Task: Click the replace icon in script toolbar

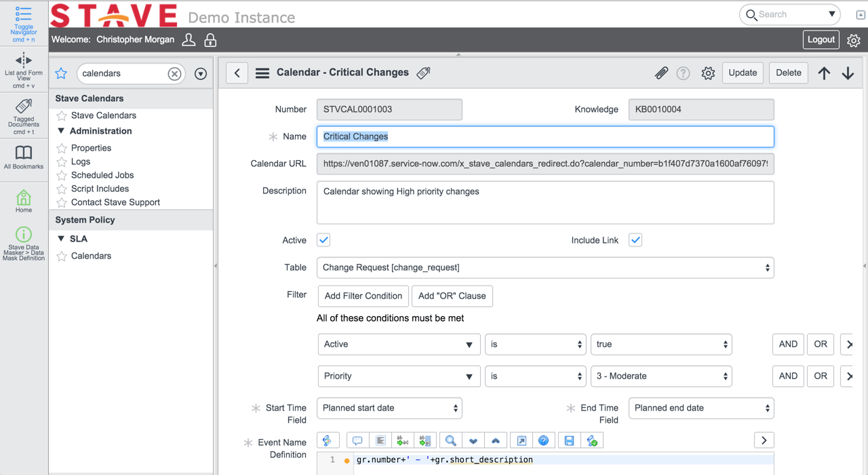Action: (x=403, y=440)
